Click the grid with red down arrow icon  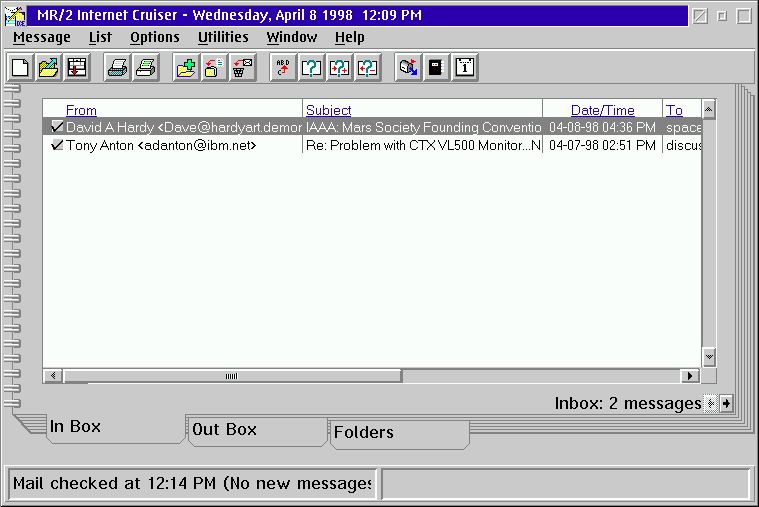pos(76,67)
